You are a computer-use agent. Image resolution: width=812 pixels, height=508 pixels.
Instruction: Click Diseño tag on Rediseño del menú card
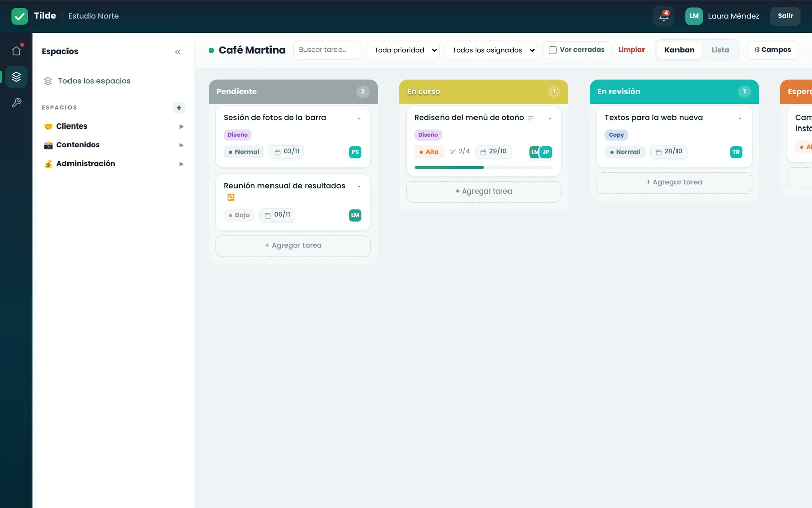(428, 135)
